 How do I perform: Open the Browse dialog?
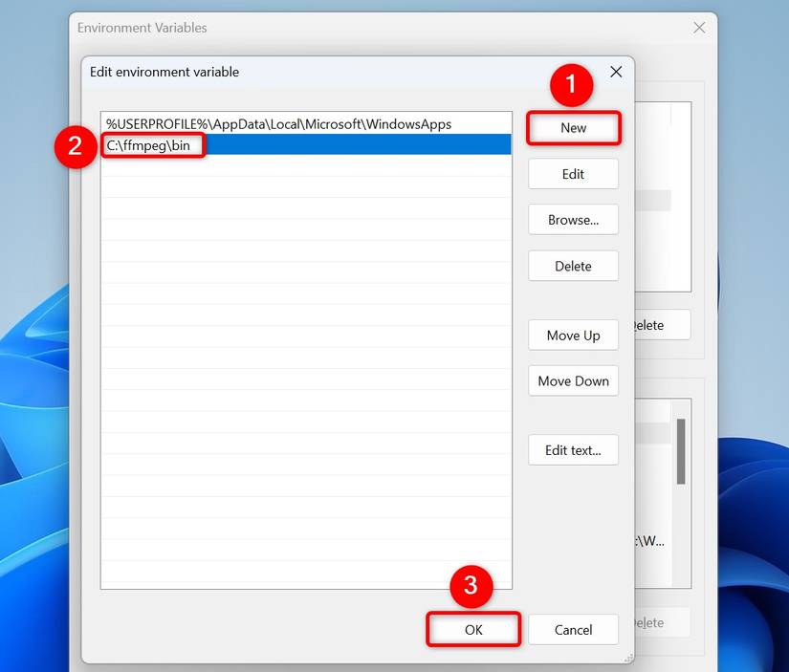coord(573,219)
